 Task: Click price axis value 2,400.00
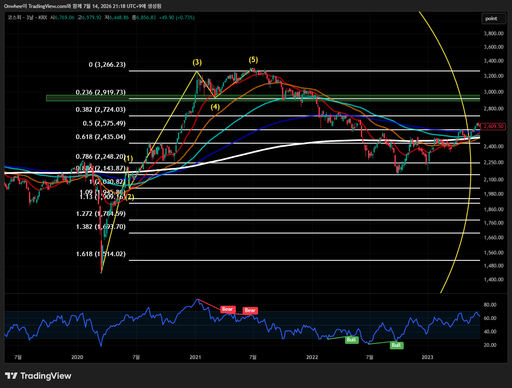[494, 146]
